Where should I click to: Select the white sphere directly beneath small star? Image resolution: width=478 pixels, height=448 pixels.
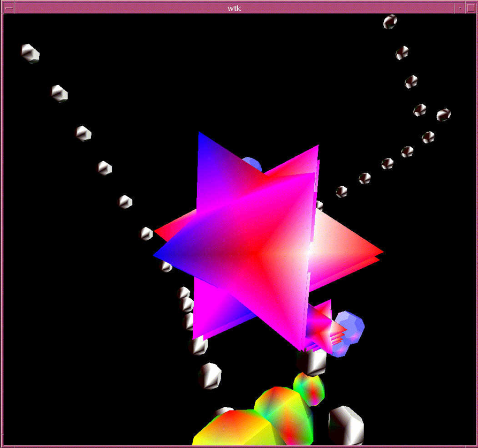[312, 362]
